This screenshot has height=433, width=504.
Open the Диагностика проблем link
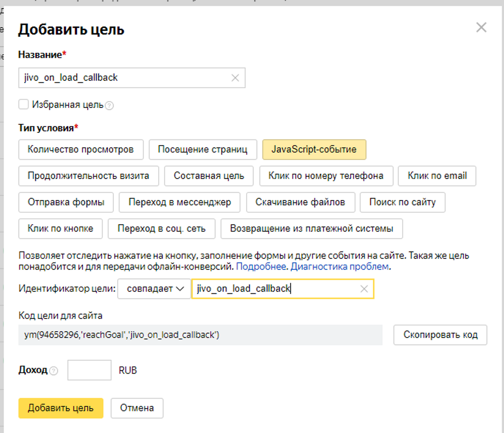340,266
